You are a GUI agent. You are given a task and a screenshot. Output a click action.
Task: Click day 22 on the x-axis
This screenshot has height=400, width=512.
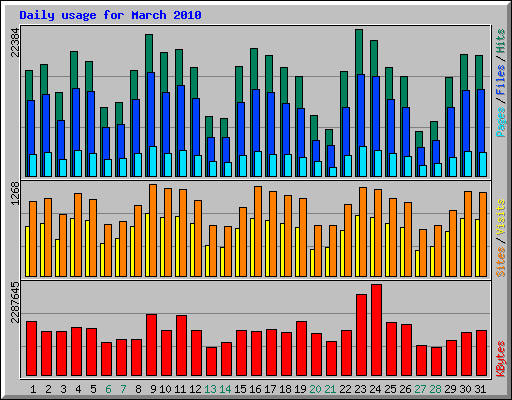tap(345, 389)
